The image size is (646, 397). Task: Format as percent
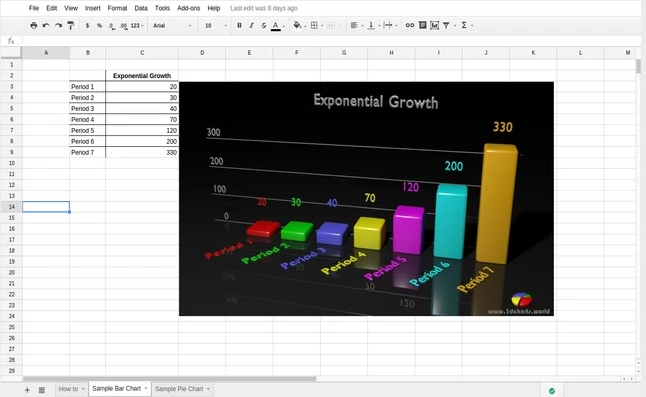99,26
